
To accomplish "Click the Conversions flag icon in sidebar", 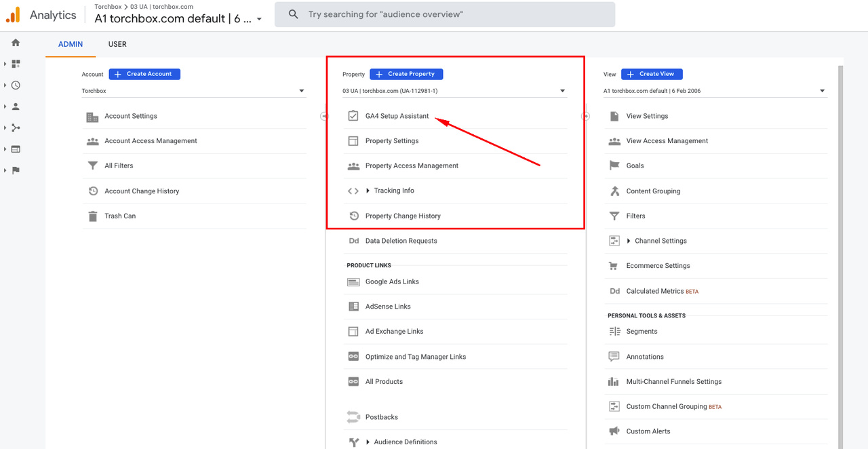I will 16,170.
